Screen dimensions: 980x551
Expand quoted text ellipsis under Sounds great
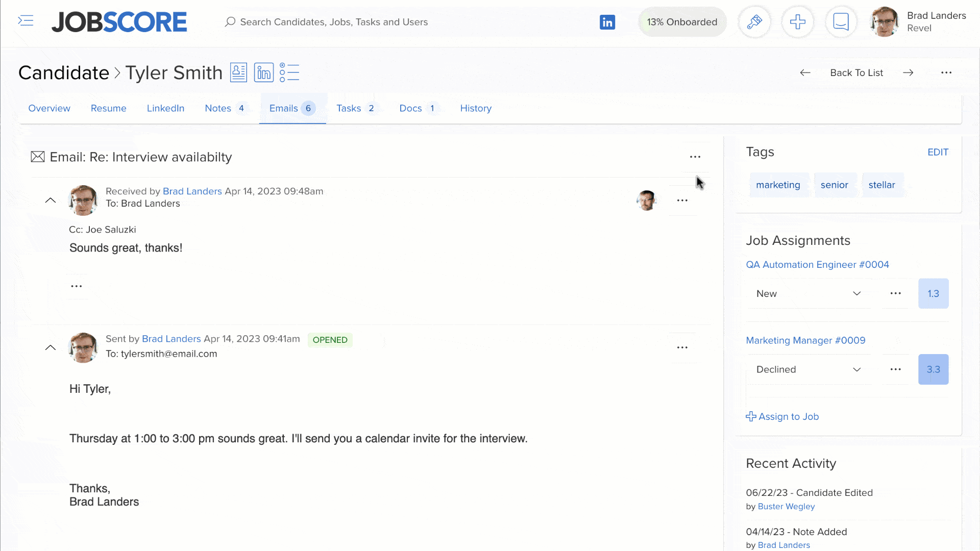77,286
